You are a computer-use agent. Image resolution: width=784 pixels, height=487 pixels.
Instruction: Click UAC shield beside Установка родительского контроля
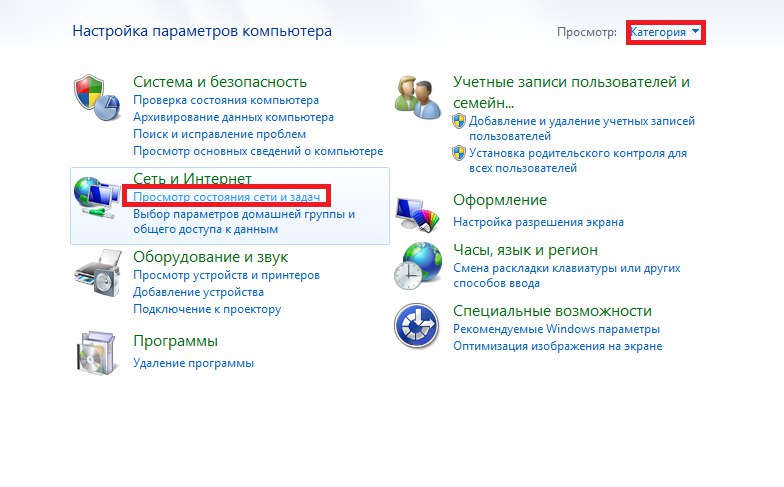pos(458,153)
